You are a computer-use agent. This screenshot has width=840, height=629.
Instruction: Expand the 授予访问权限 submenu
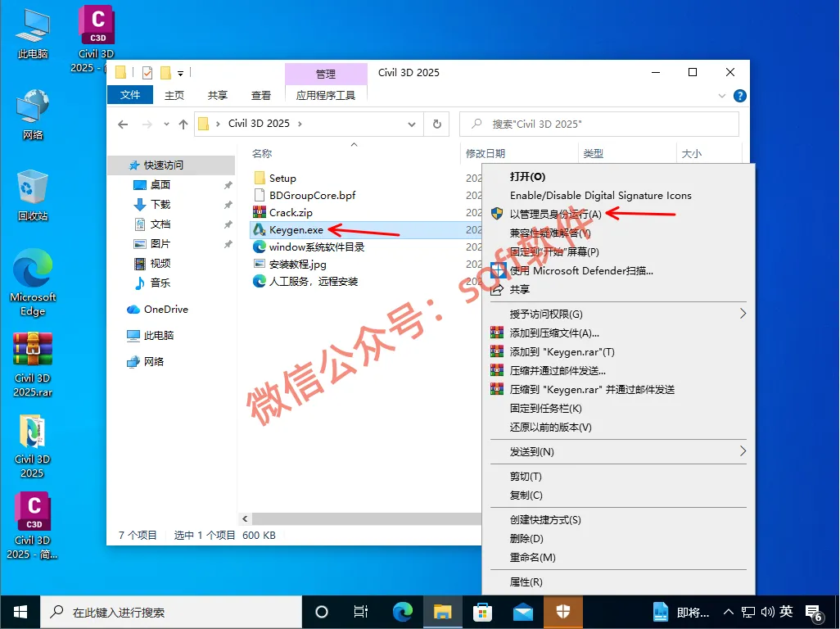click(743, 314)
